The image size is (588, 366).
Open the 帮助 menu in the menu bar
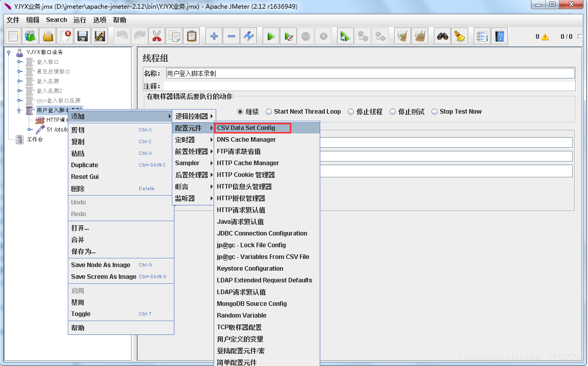point(120,20)
